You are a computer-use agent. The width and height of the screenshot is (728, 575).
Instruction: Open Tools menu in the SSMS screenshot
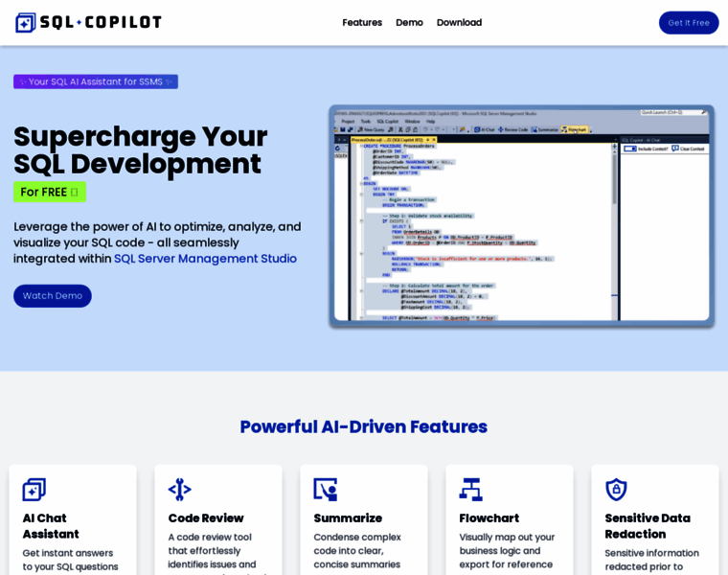pyautogui.click(x=365, y=121)
